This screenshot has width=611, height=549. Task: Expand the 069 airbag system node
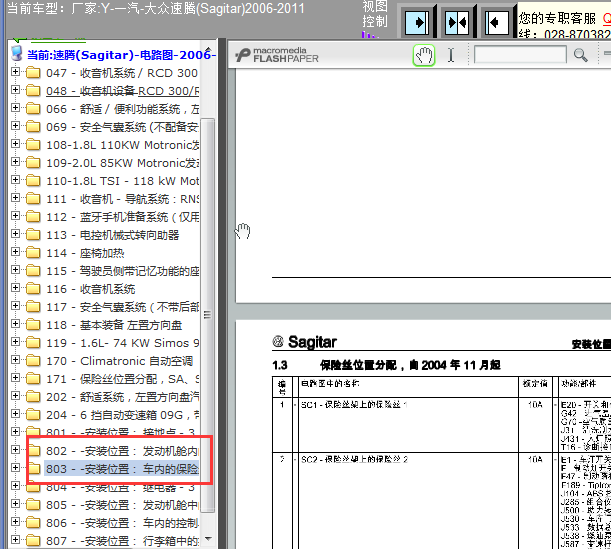pos(15,125)
